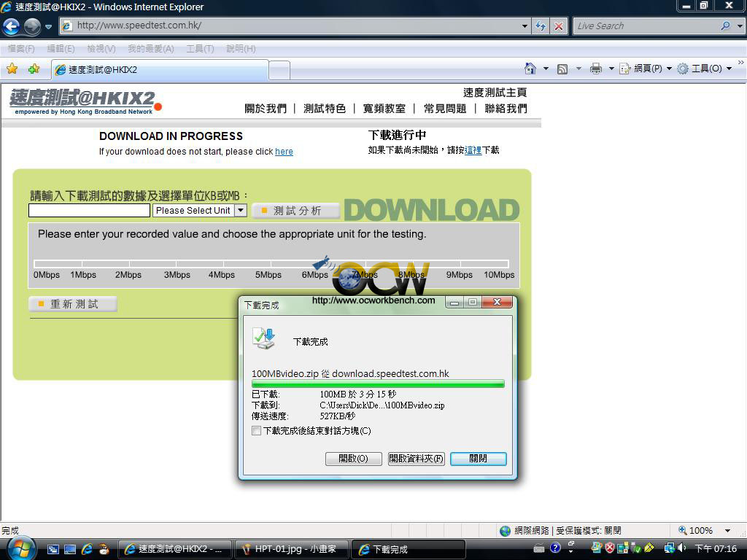This screenshot has width=747, height=560.
Task: Select the 速度測試@HKIX2 browser tab
Action: [x=160, y=70]
